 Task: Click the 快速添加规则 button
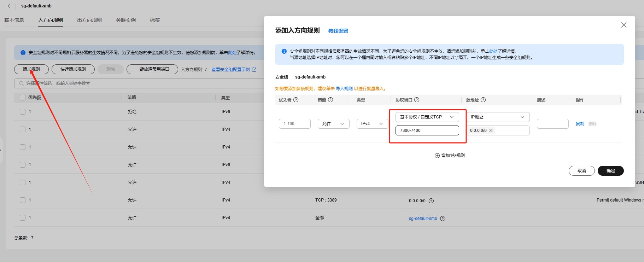point(73,69)
